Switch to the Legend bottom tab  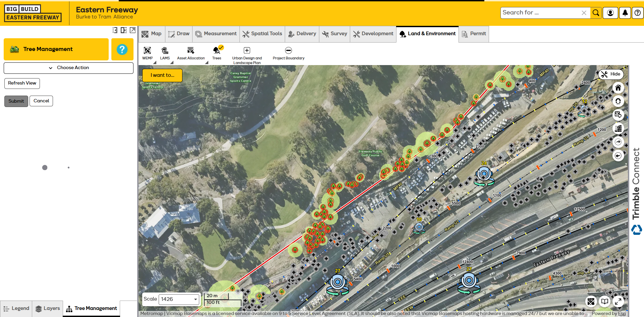pos(16,309)
